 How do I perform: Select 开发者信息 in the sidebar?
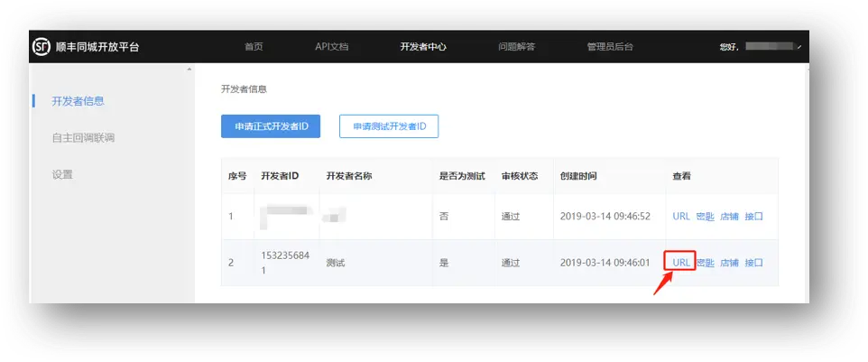78,101
